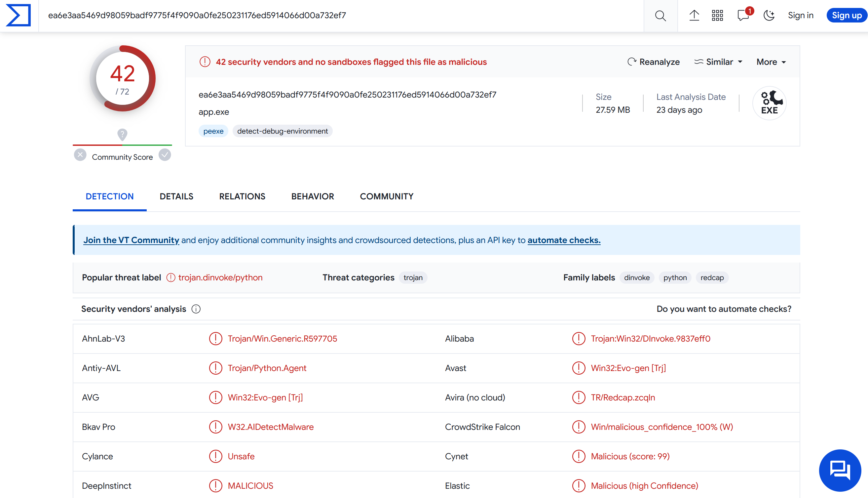868x498 pixels.
Task: Click the Reanalyze button
Action: pos(653,62)
